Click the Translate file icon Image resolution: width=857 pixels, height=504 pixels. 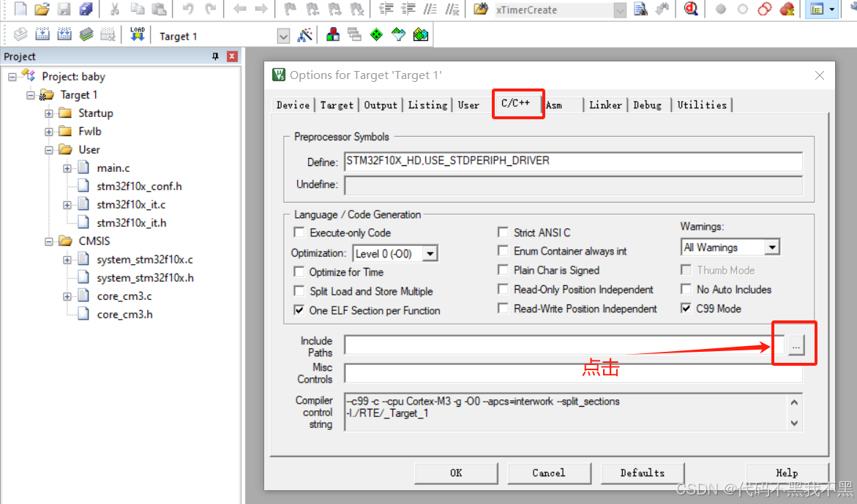[20, 35]
